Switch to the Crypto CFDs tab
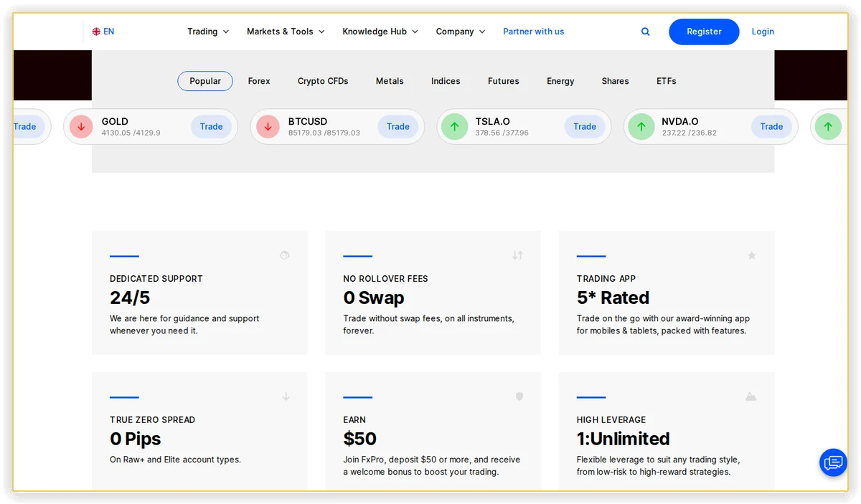The height and width of the screenshot is (504, 861). 323,81
